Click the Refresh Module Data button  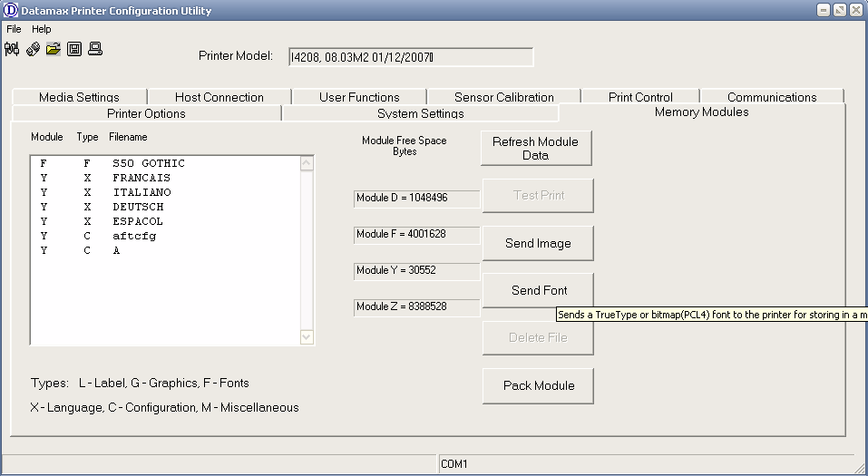coord(536,149)
